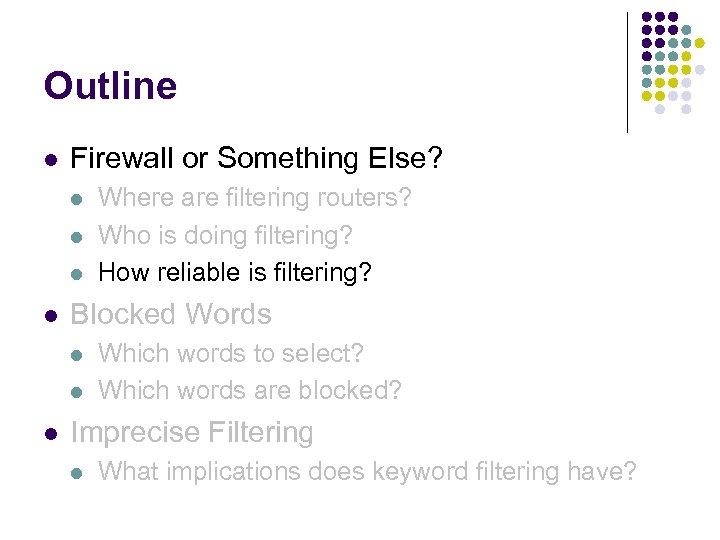Select "Which words are blocked?" text
This screenshot has height=540, width=720.
250,390
